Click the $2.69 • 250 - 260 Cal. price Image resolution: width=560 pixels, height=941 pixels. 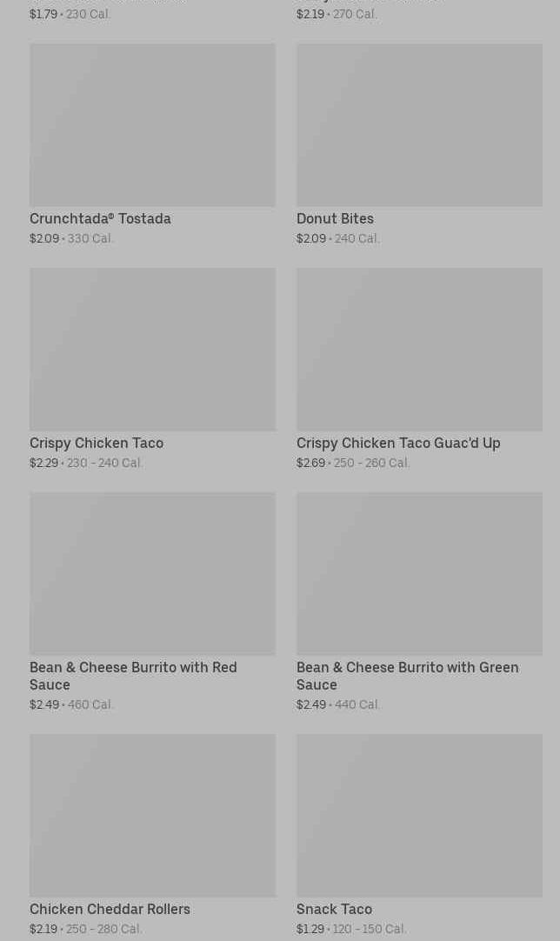tap(353, 464)
